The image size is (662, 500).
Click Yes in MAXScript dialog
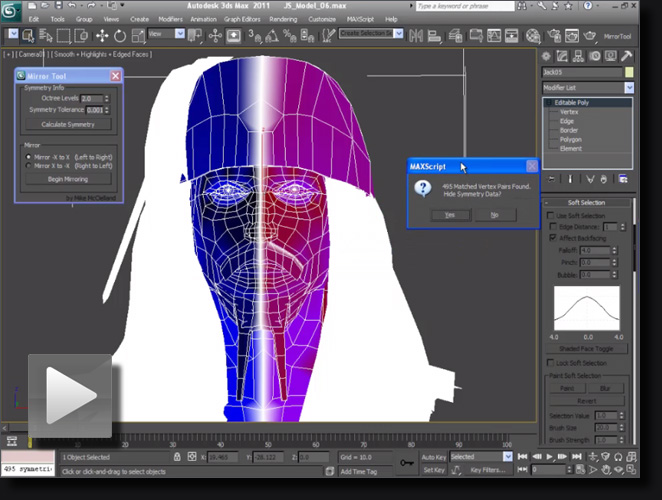(x=450, y=215)
